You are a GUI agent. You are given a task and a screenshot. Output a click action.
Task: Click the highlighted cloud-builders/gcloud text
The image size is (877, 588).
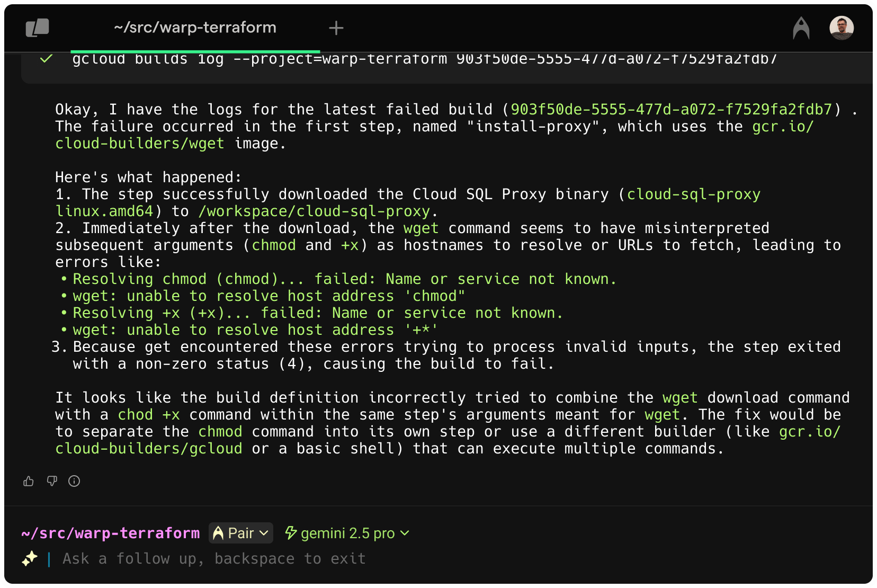click(x=148, y=449)
